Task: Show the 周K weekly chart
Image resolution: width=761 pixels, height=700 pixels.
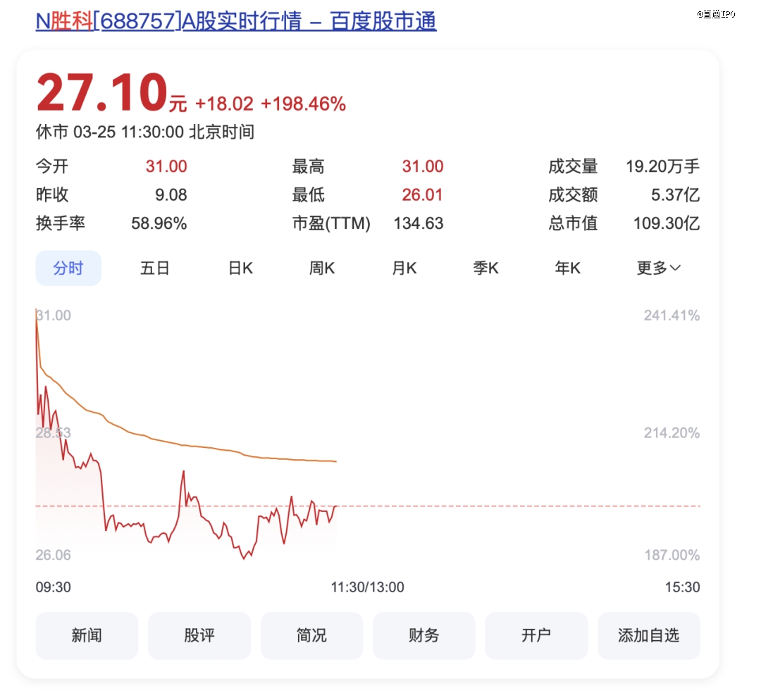Action: coord(322,268)
